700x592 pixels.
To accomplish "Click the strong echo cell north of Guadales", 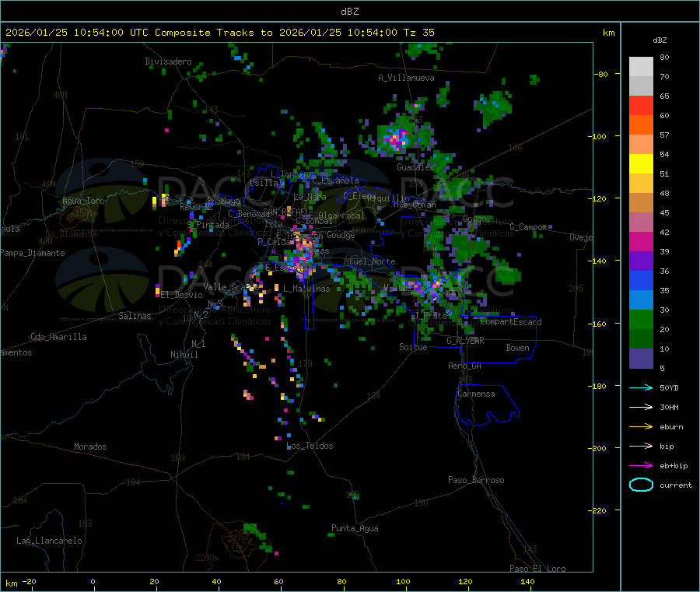I will tap(397, 140).
